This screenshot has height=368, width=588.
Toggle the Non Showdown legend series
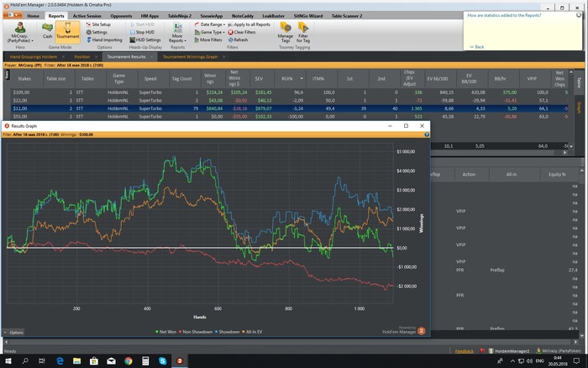click(x=196, y=332)
